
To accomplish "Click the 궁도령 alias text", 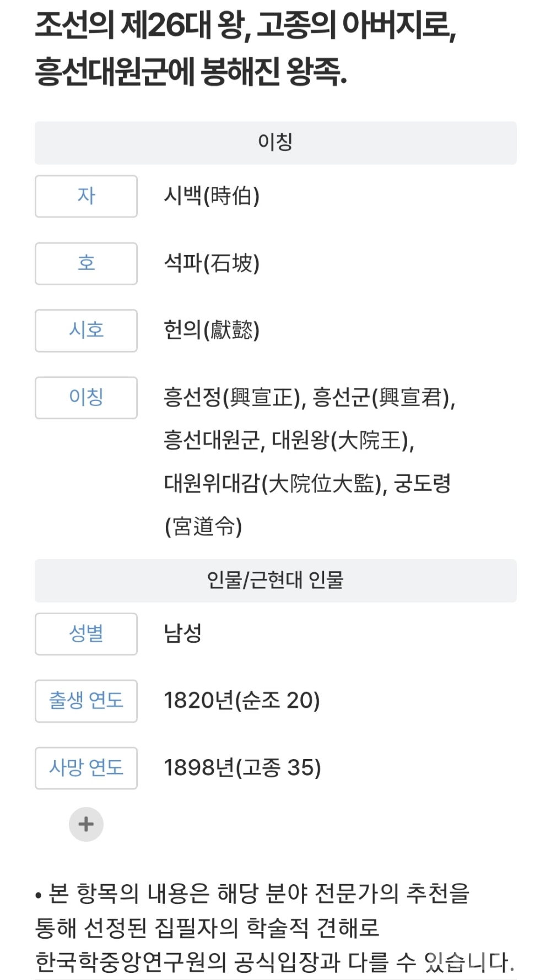I will click(423, 484).
